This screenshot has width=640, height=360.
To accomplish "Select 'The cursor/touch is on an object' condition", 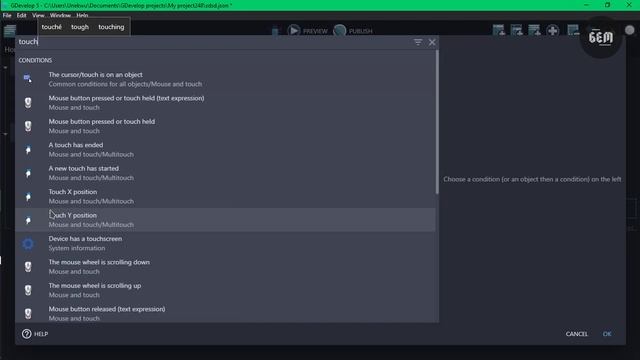I will click(x=225, y=79).
